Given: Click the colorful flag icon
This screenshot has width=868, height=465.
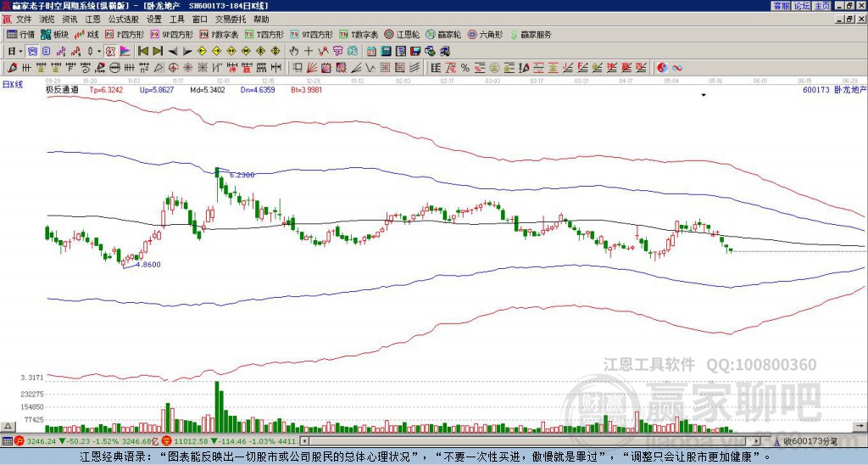Looking at the screenshot, I should (x=125, y=51).
